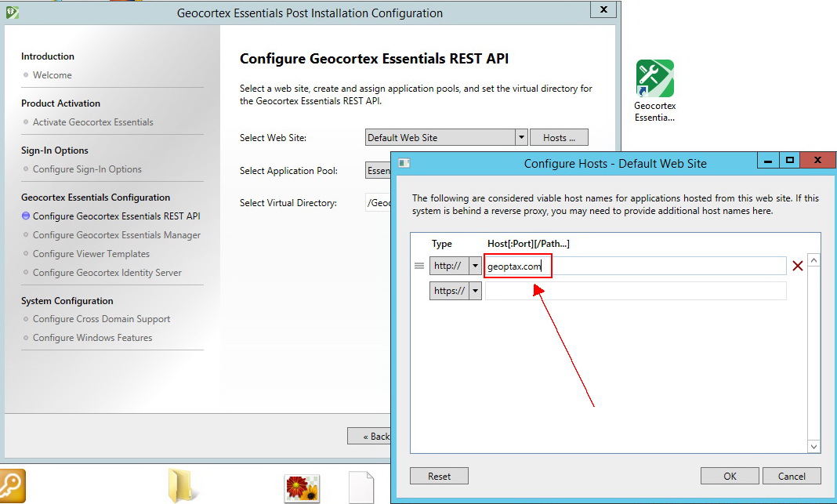Viewport: 837px width, 504px height.
Task: Click Cancel in Configure Hosts dialog
Action: (x=792, y=477)
